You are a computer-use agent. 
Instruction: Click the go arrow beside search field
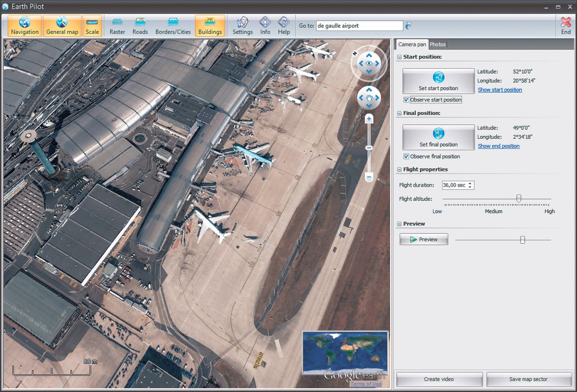point(409,26)
